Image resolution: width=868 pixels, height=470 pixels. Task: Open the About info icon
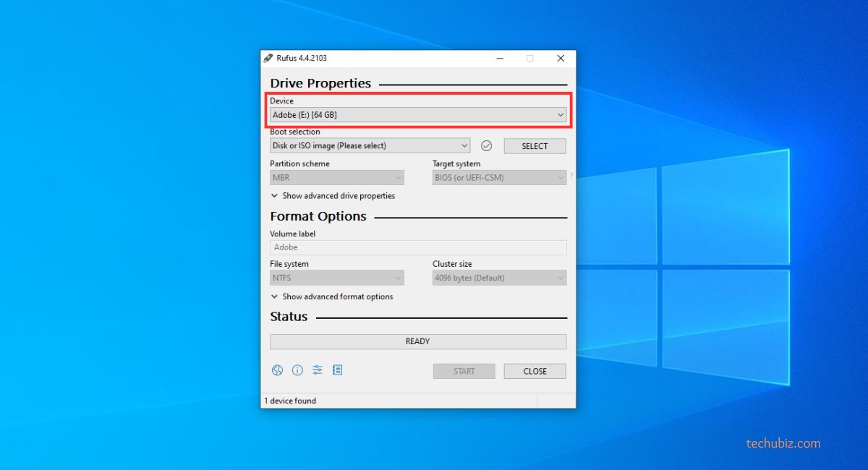[x=297, y=370]
